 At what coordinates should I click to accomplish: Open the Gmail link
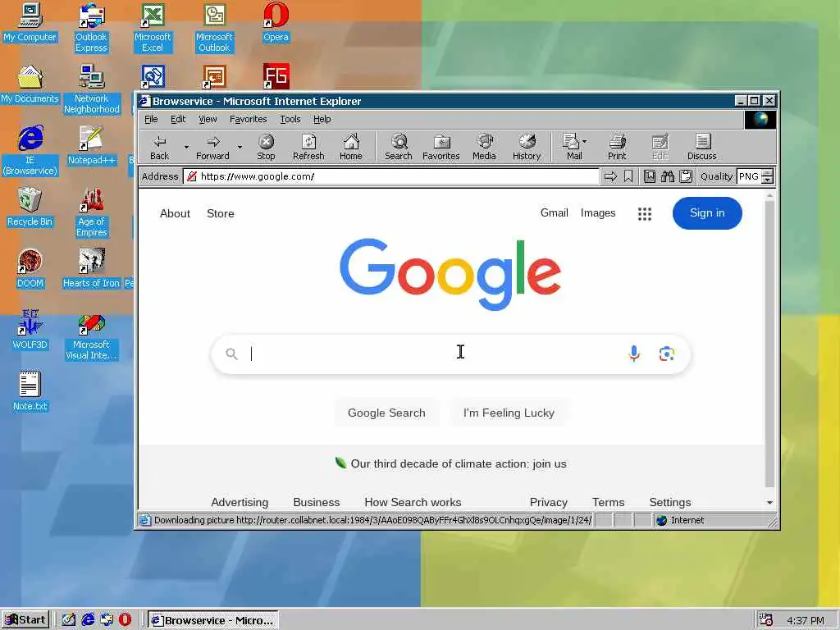point(554,213)
